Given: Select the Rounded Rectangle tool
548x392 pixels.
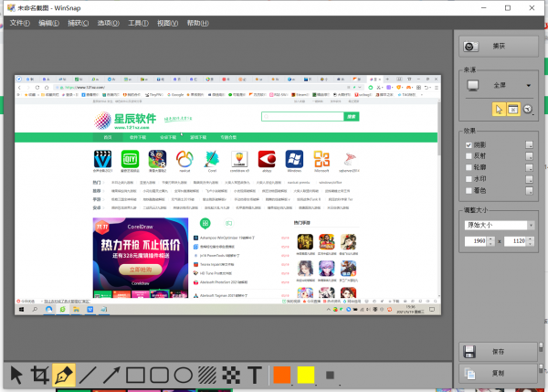Looking at the screenshot, I should pyautogui.click(x=159, y=376).
